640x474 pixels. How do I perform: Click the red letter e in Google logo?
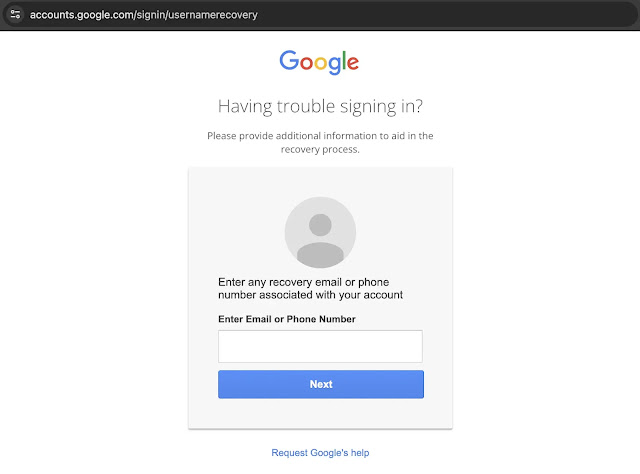(353, 63)
